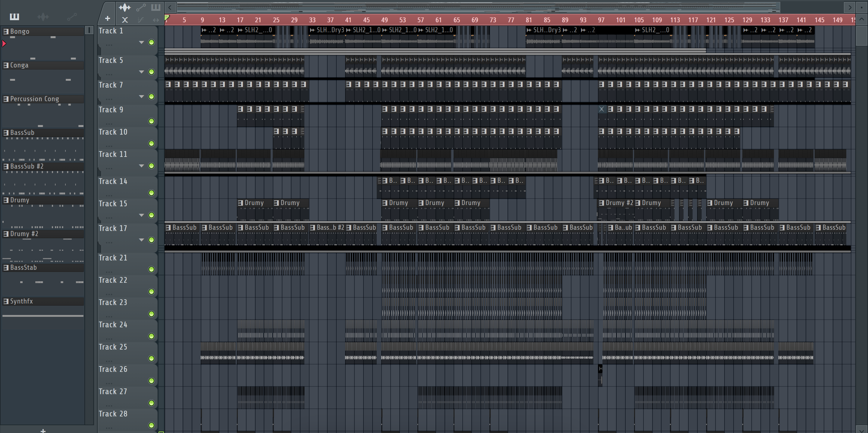Focus automation clips in the playlist header
Screen dimensions: 868x433
(141, 8)
